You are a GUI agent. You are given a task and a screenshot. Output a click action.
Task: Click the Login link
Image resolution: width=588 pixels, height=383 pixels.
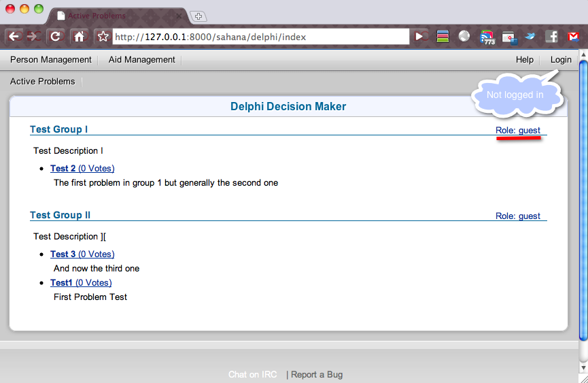[561, 60]
